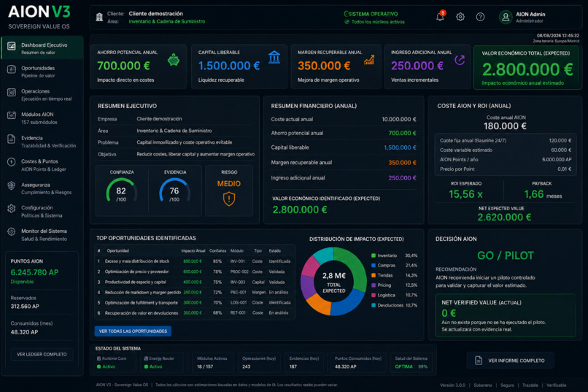Click the Operaciones sidebar icon

[x=12, y=92]
